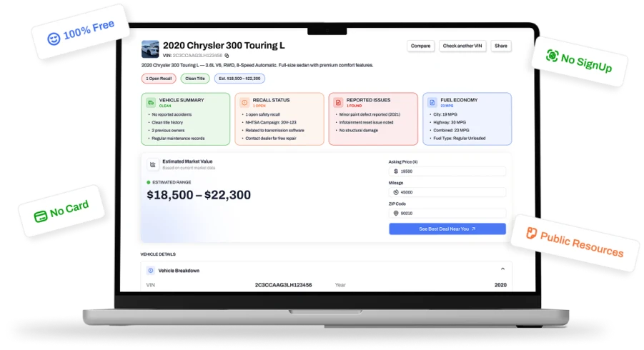Image resolution: width=644 pixels, height=350 pixels.
Task: Click the No SignUp face-scan icon
Action: (552, 56)
